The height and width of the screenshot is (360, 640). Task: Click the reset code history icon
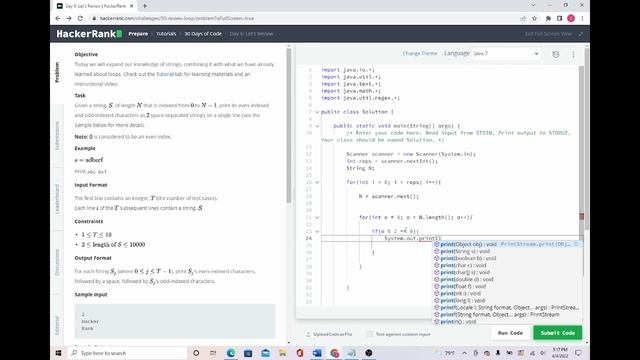[556, 54]
